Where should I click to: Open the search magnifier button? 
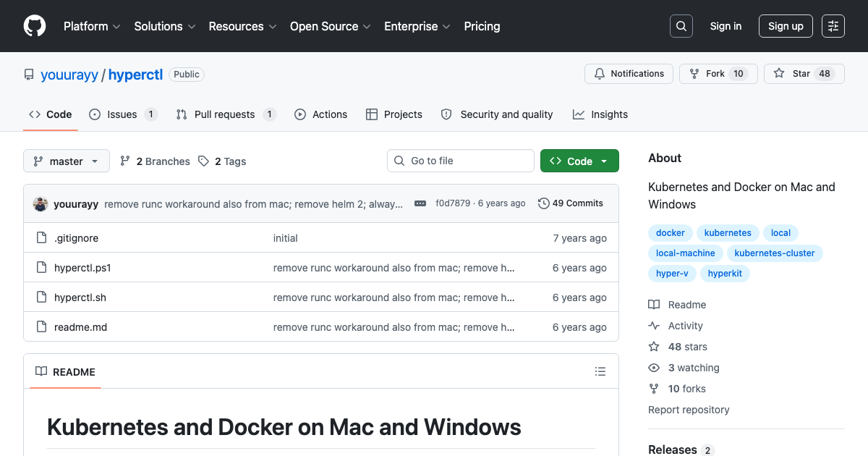click(x=681, y=26)
